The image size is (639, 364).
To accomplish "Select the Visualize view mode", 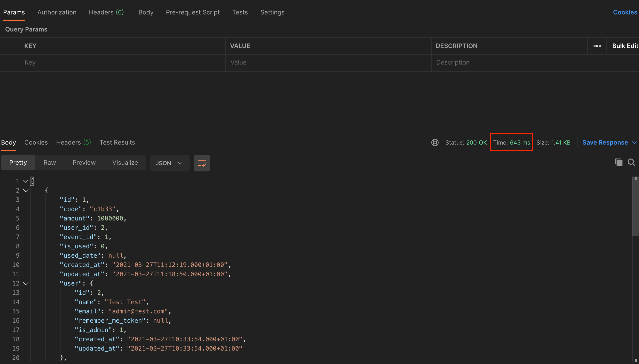I will 125,163.
